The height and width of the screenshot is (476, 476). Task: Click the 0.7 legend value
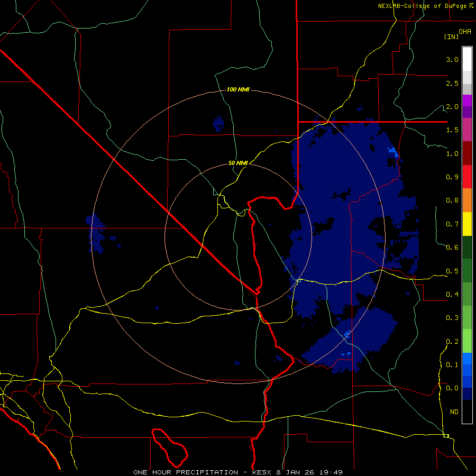point(452,224)
